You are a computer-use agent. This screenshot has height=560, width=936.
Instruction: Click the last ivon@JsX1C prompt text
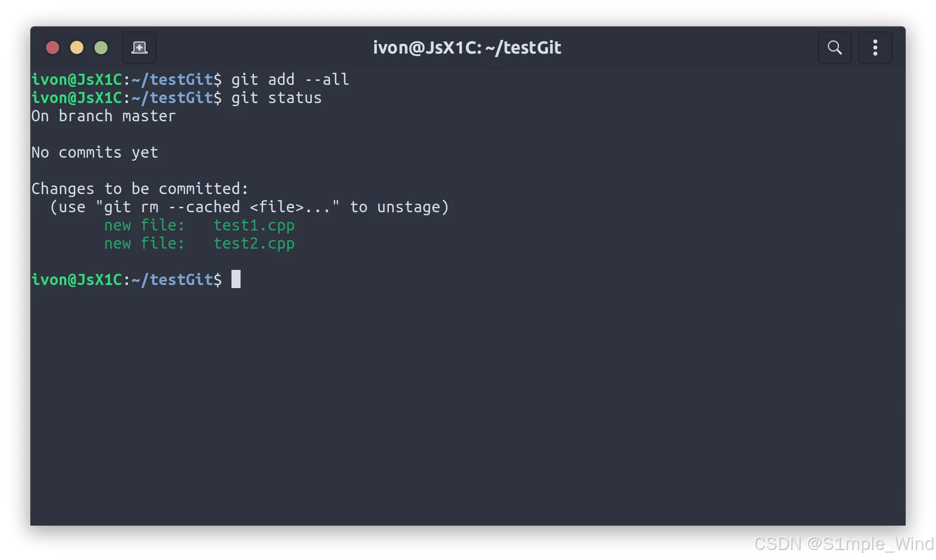point(126,279)
